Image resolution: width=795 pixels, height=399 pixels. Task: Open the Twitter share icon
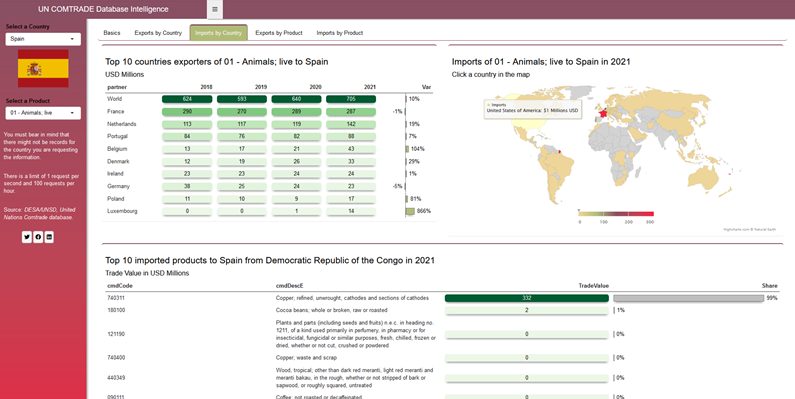pyautogui.click(x=27, y=237)
